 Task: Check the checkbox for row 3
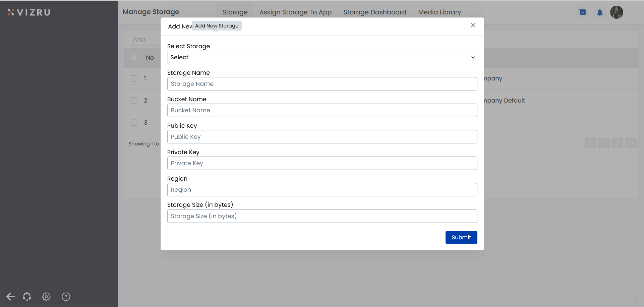pyautogui.click(x=134, y=123)
